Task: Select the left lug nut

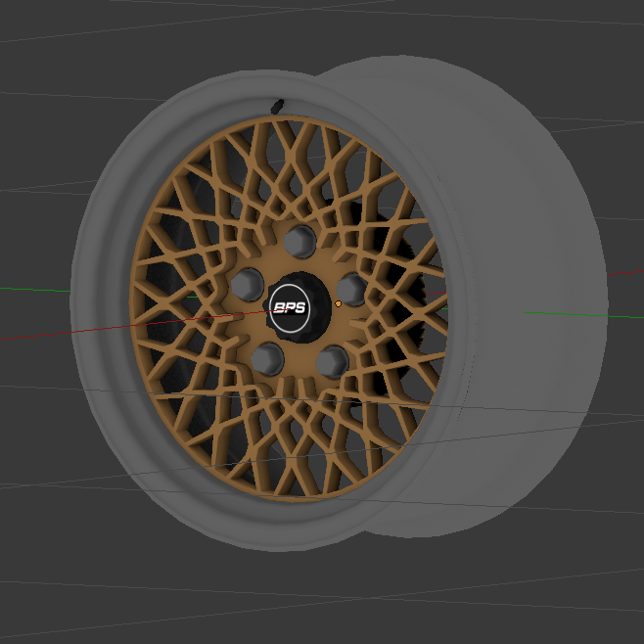Action: coord(248,284)
